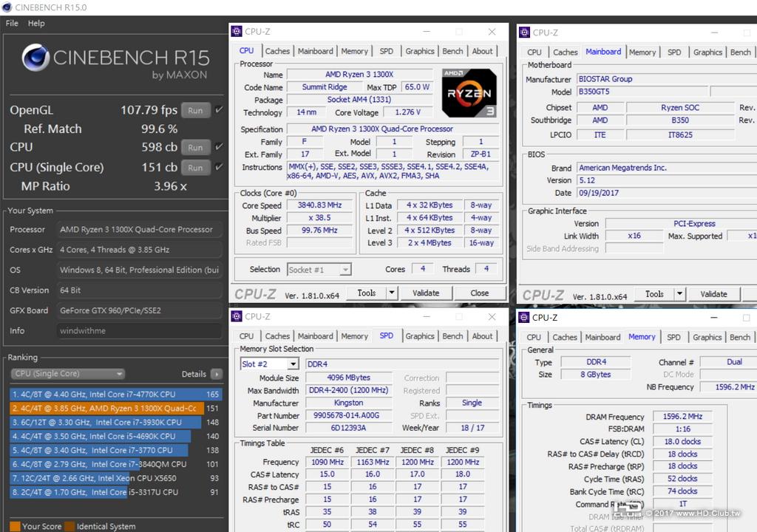Run the CPU (Single Core) benchmark

(x=195, y=168)
